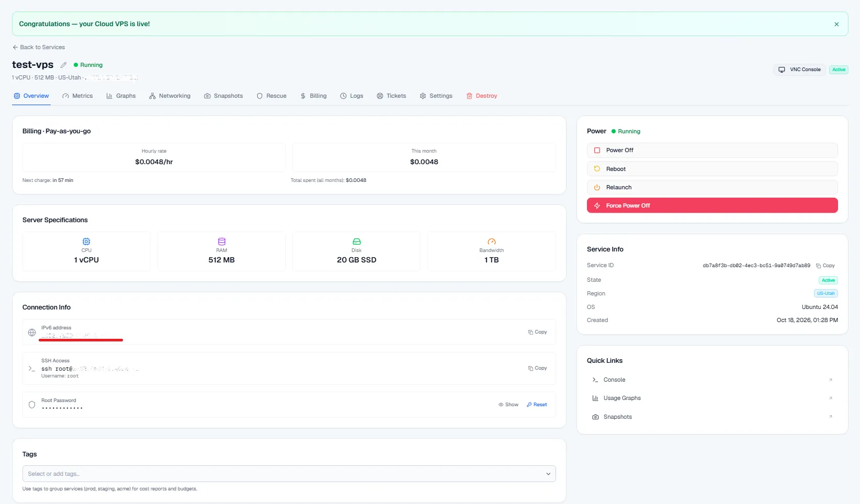
Task: Copy the SSH access command
Action: coord(537,368)
